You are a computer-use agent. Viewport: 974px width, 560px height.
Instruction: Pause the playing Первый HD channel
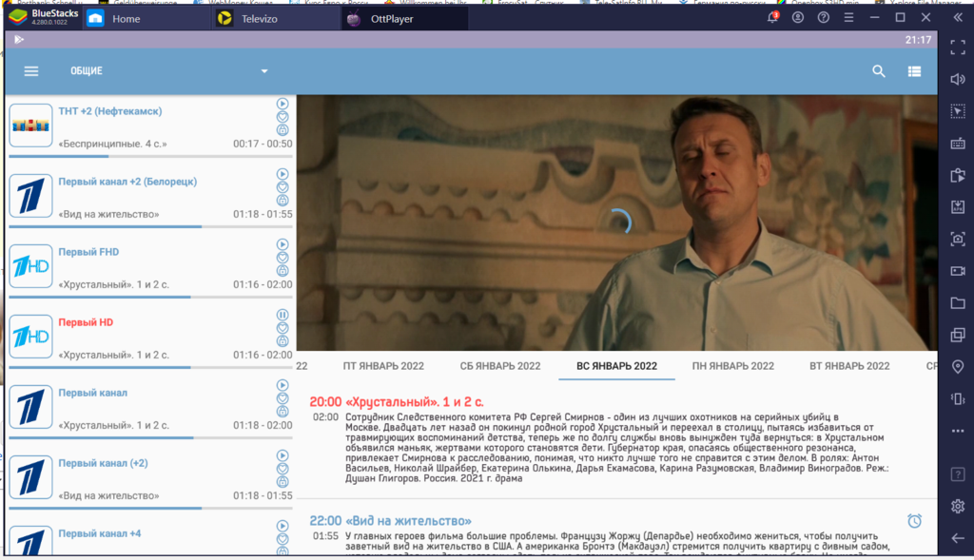(282, 315)
